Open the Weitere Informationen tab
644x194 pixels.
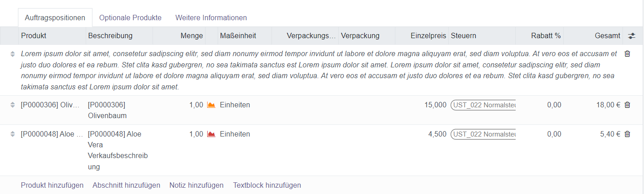coord(211,18)
